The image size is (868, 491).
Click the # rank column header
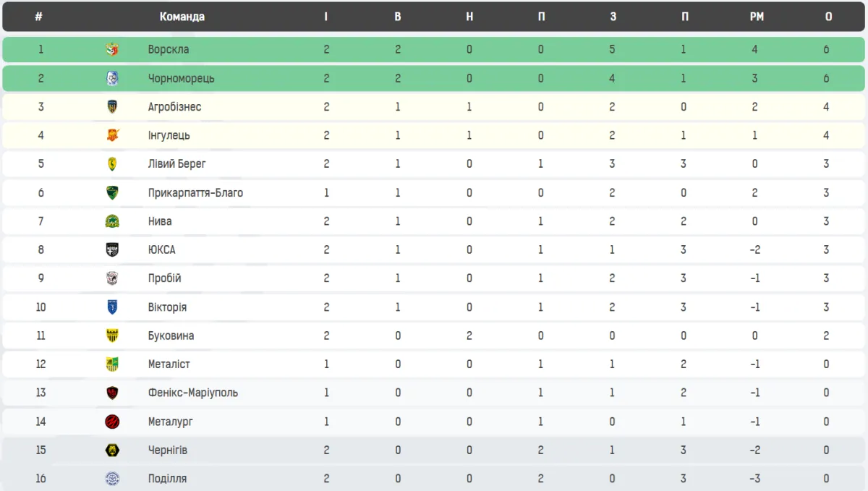coord(38,17)
